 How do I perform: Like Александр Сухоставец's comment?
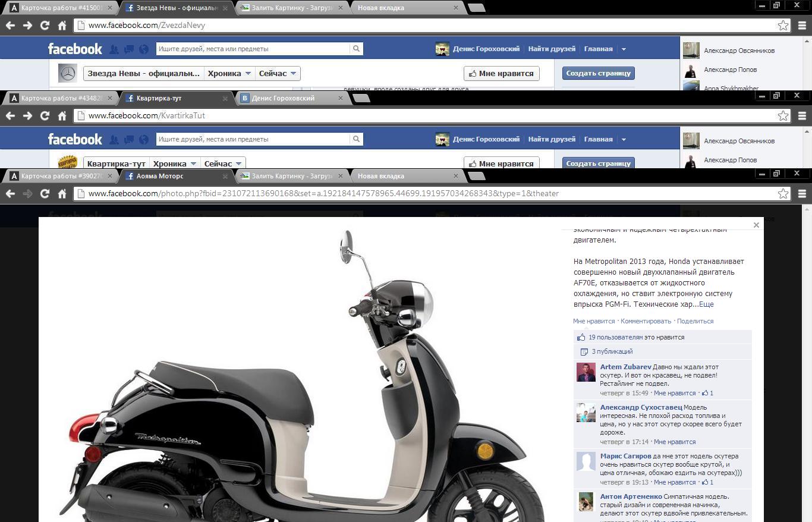pyautogui.click(x=674, y=442)
